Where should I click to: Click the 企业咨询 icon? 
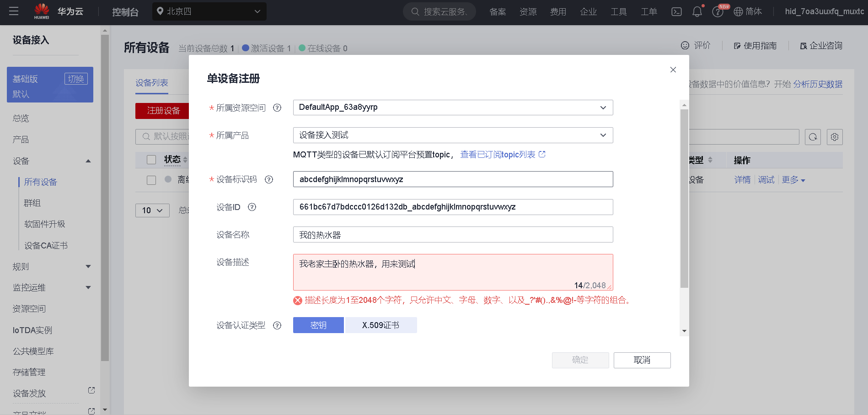tap(803, 46)
